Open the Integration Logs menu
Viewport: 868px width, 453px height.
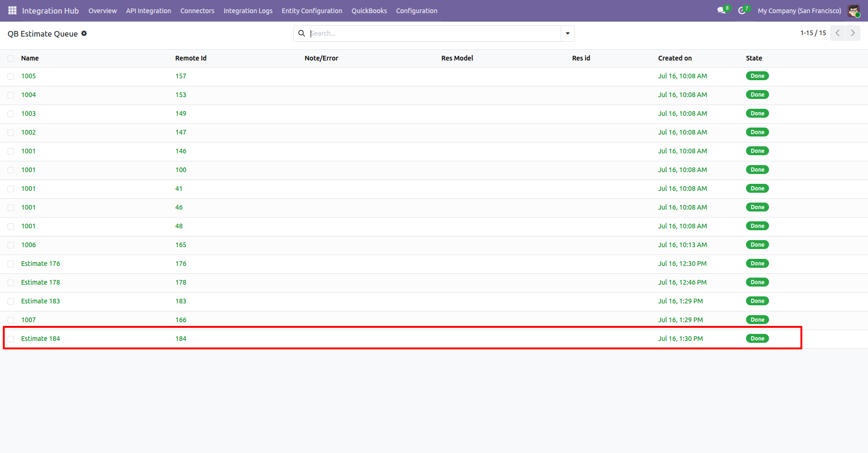pyautogui.click(x=248, y=11)
